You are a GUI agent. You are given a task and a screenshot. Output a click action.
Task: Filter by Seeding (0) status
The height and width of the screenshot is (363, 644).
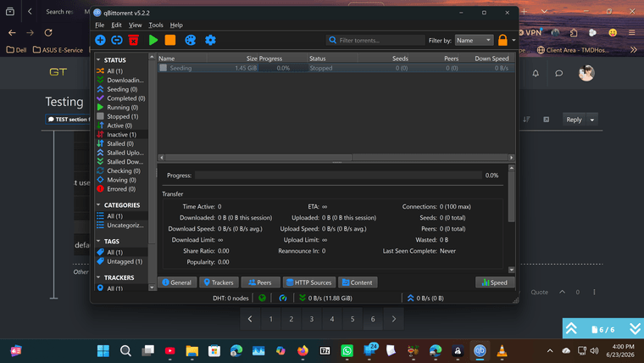(x=122, y=89)
